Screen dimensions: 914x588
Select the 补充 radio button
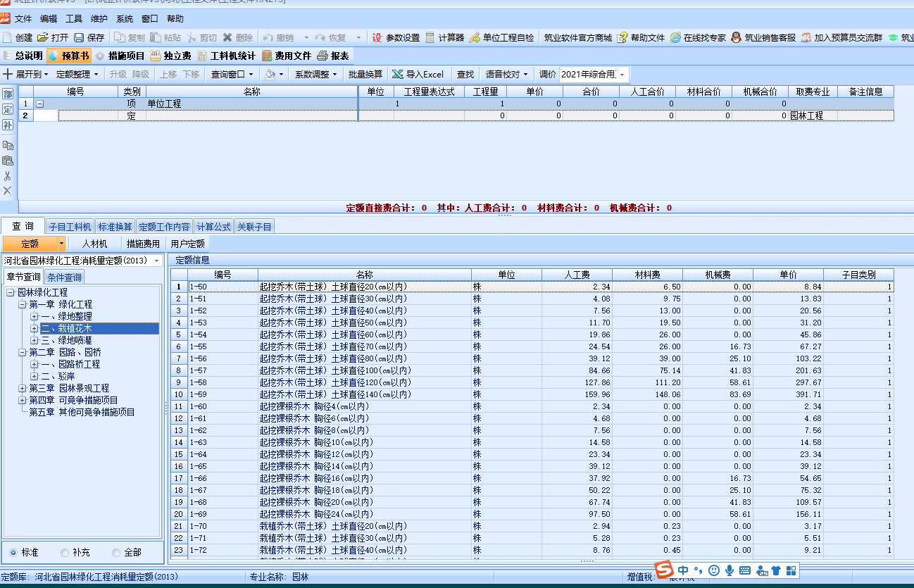65,553
